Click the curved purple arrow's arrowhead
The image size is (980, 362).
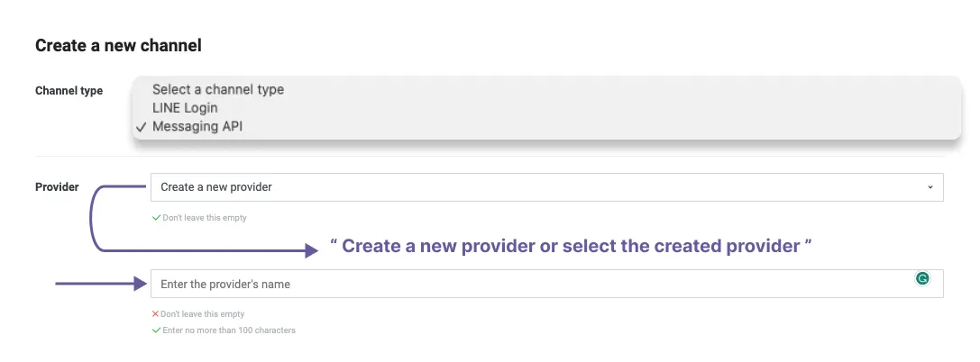coord(311,251)
